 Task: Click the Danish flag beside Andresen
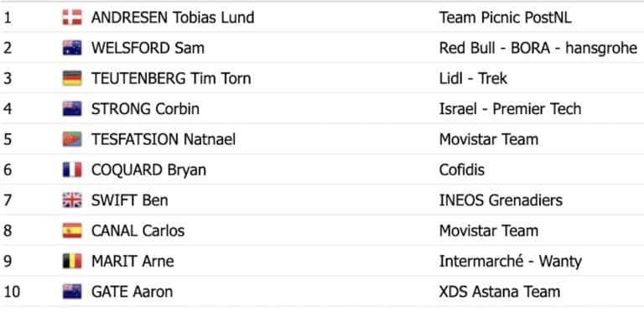[72, 18]
